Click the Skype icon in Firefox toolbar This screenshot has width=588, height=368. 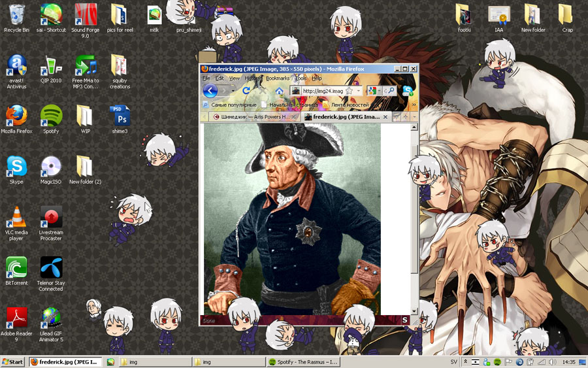pos(408,91)
